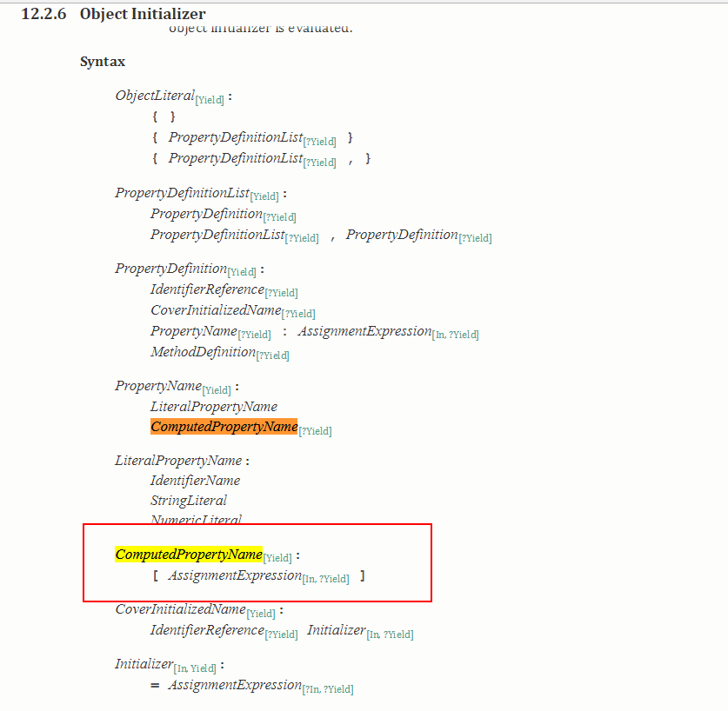728x711 pixels.
Task: Click the '12.2.6 Object Initializer' section heading
Action: click(113, 14)
